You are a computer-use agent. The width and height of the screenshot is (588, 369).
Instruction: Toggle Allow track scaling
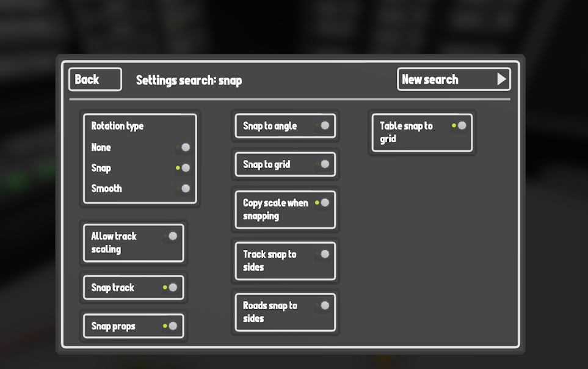pyautogui.click(x=172, y=236)
